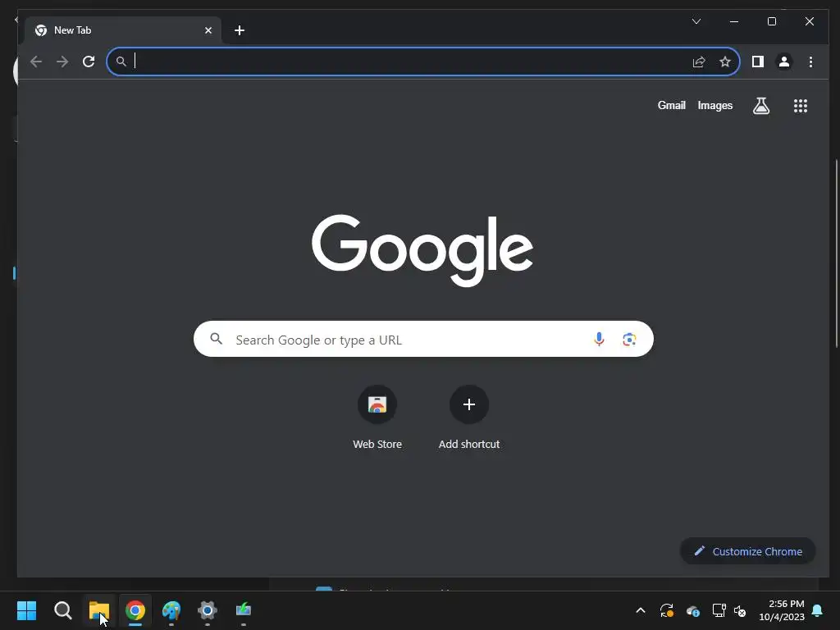Open the Paint app from the taskbar
This screenshot has height=630, width=840.
(x=171, y=610)
